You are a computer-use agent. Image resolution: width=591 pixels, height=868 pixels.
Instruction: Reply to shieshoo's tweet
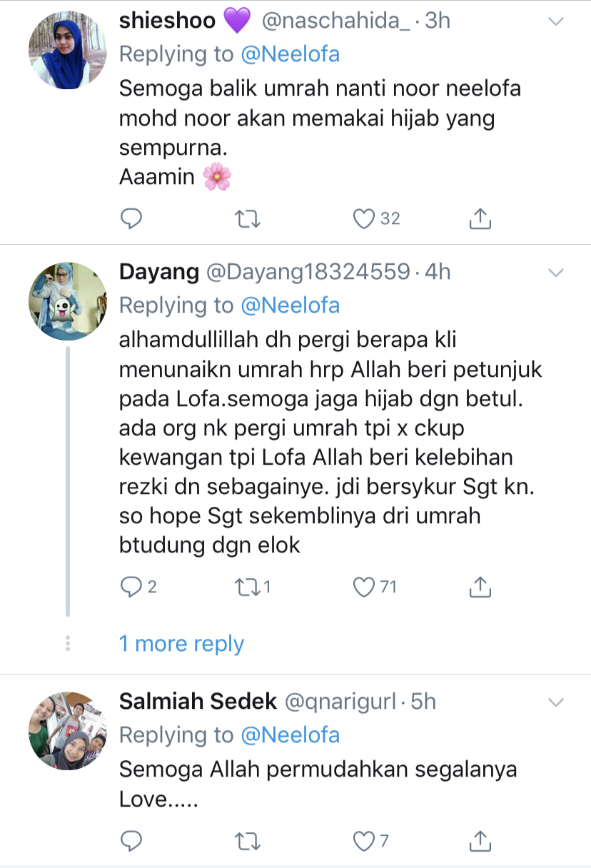[x=131, y=218]
